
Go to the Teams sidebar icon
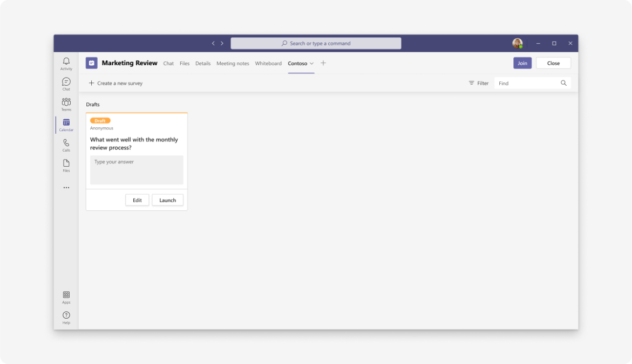click(66, 102)
